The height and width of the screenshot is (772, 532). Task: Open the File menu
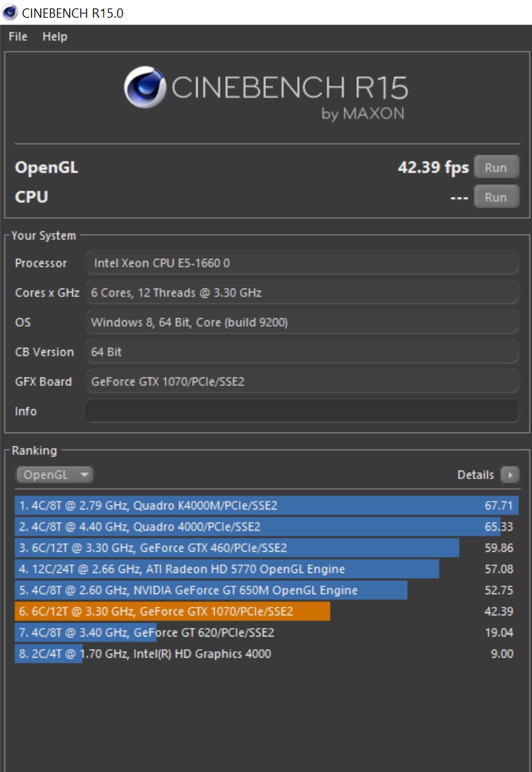click(x=18, y=37)
